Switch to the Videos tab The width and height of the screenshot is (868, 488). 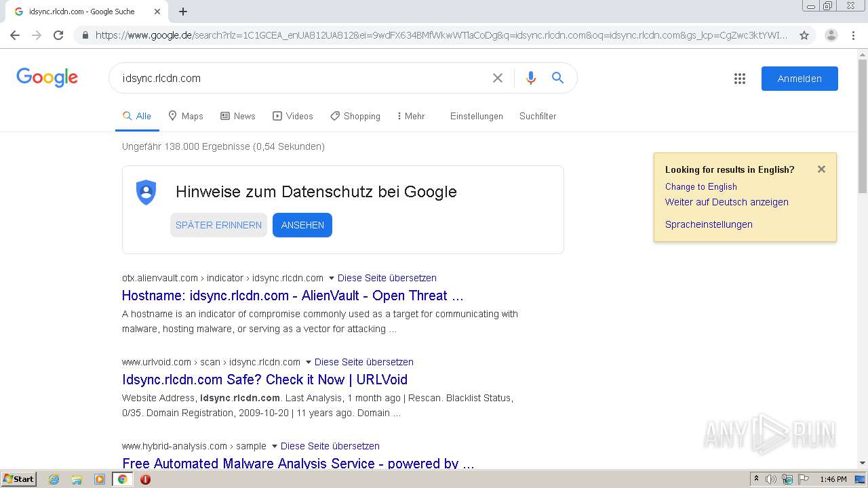pos(293,116)
